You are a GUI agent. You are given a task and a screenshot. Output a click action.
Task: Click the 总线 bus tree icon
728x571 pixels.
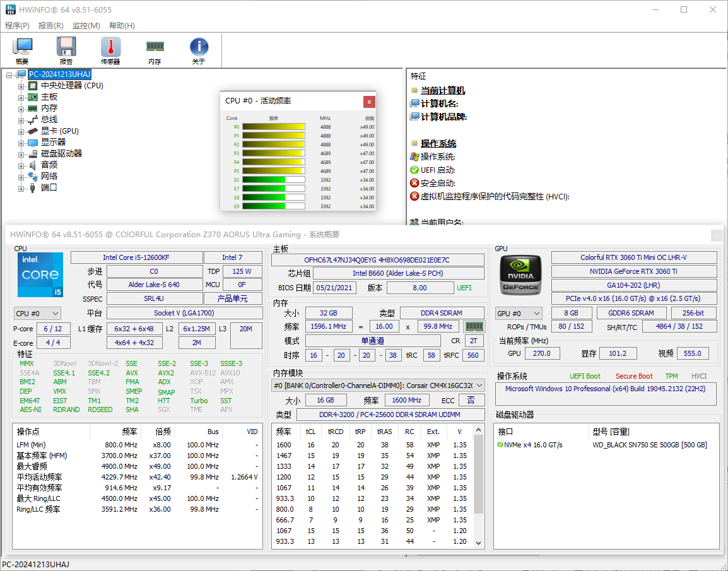coord(33,120)
